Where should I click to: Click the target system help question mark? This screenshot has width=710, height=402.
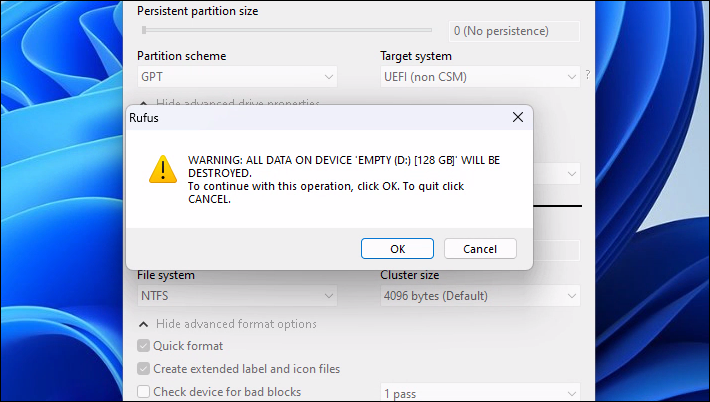588,75
